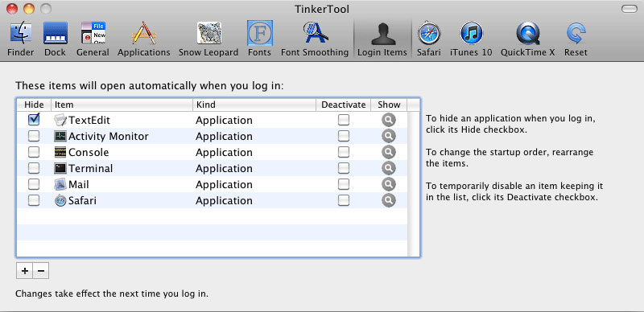Add a login item with plus button
This screenshot has height=312, width=644.
coord(25,270)
